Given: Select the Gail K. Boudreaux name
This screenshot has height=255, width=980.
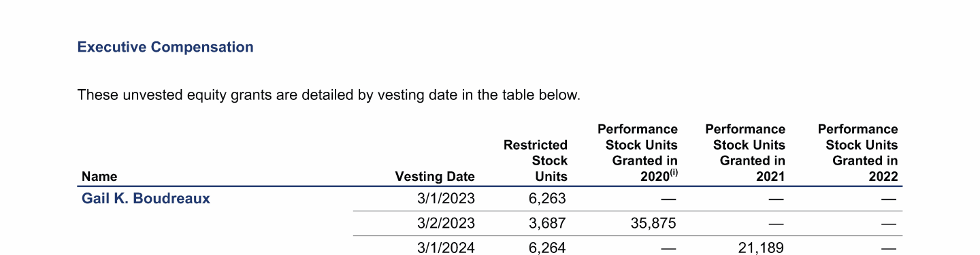Looking at the screenshot, I should click(x=146, y=199).
